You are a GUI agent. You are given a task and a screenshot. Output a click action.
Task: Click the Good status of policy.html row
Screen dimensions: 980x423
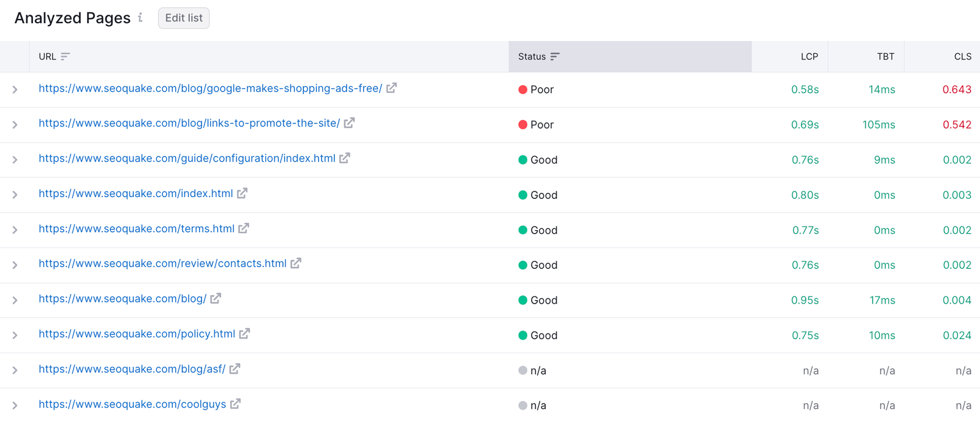538,335
